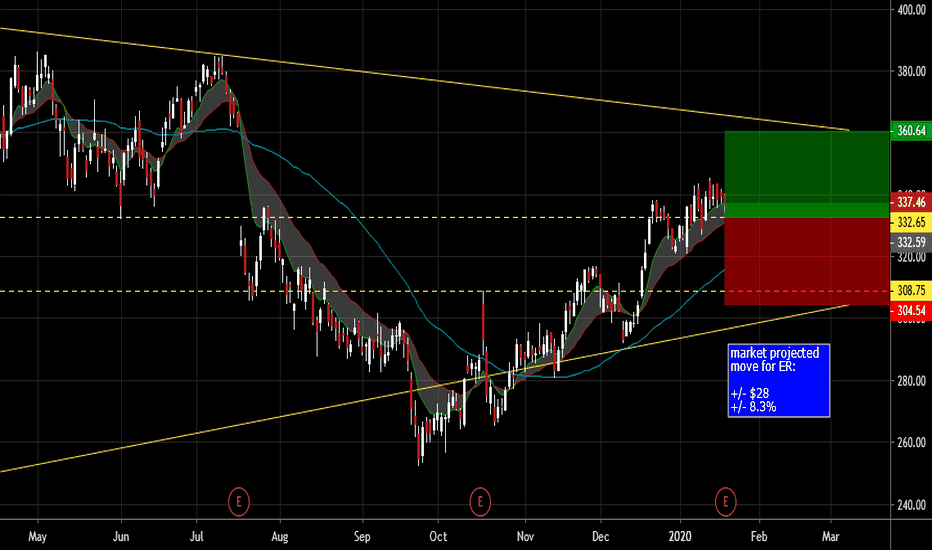
Task: Select the red 304.54 stop label
Action: pyautogui.click(x=911, y=310)
